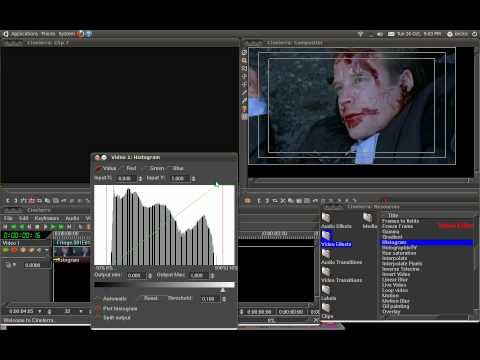Select the Video Effects folder in Resources
The width and height of the screenshot is (480, 360).
pos(336,239)
